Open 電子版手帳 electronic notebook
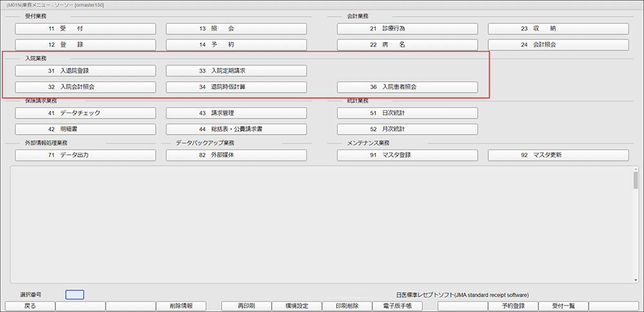This screenshot has width=644, height=312. 397,306
